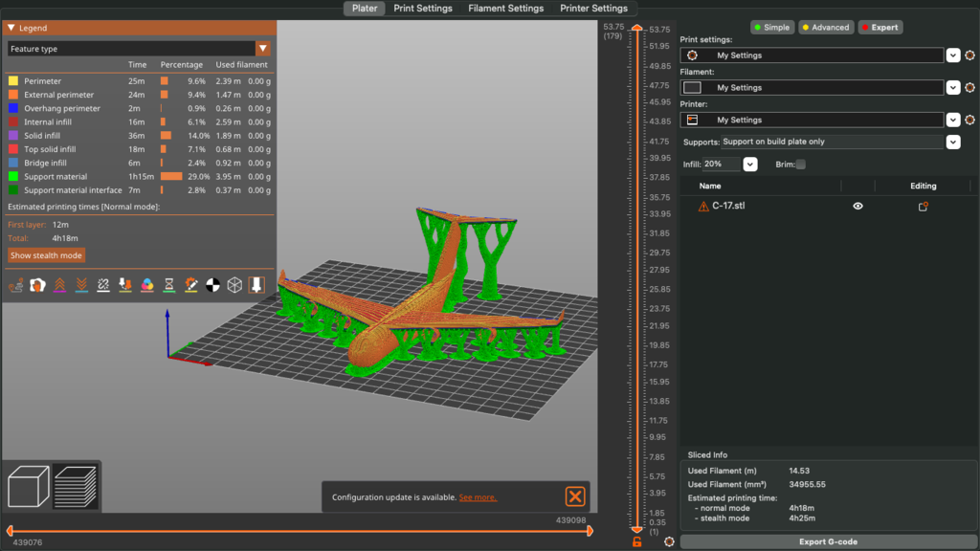Screen dimensions: 980x551
Task: Toggle visibility of C-17.stl with the eye icon
Action: (857, 205)
